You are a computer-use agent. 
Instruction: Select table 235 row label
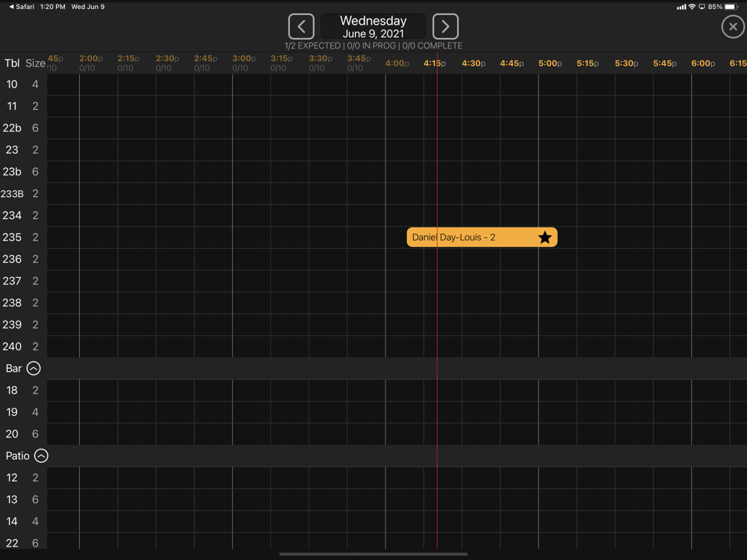[x=12, y=237]
